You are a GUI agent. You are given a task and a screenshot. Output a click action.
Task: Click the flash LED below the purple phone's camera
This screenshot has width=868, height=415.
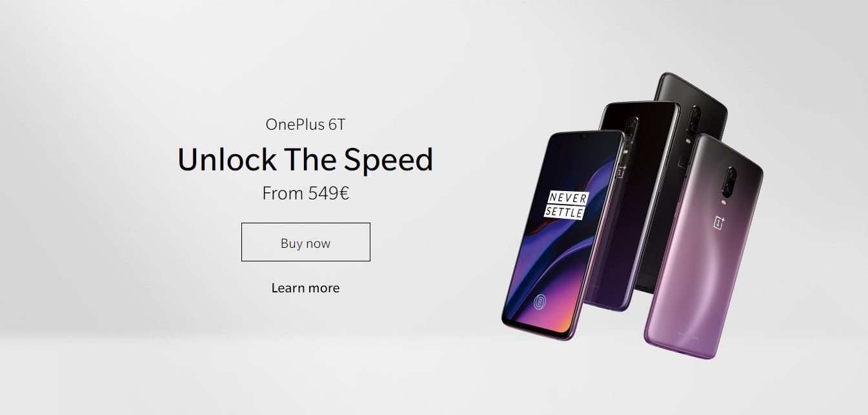pos(723,201)
